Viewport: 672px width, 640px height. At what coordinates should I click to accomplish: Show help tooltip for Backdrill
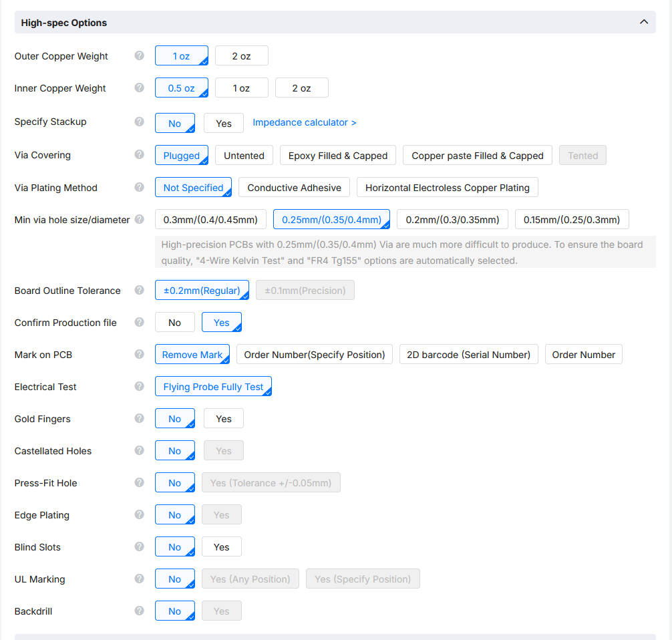[x=140, y=611]
